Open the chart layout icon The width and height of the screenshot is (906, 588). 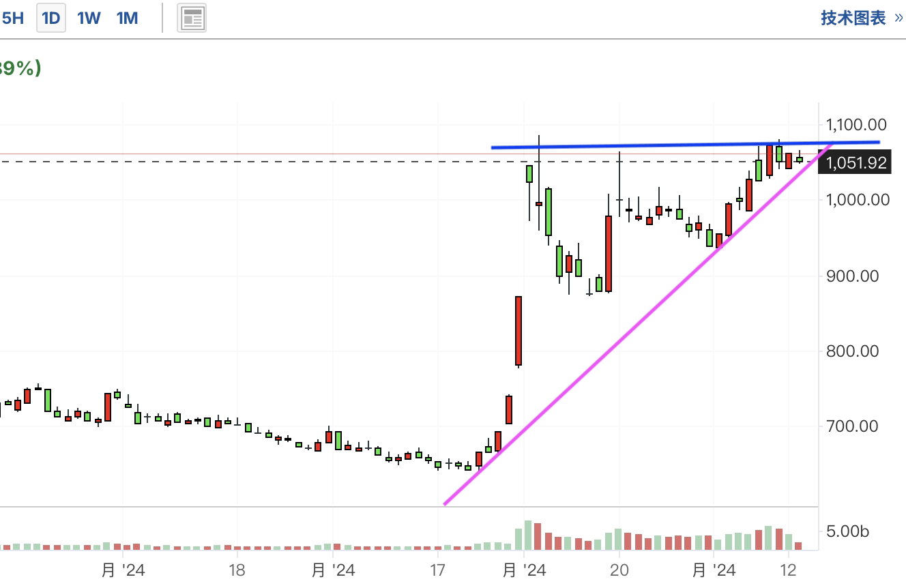click(x=192, y=18)
